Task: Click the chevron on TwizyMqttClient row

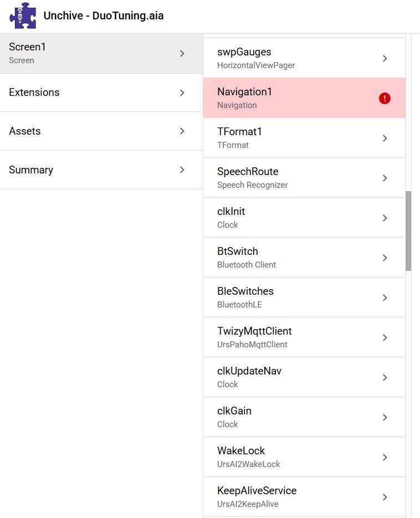Action: (x=385, y=337)
